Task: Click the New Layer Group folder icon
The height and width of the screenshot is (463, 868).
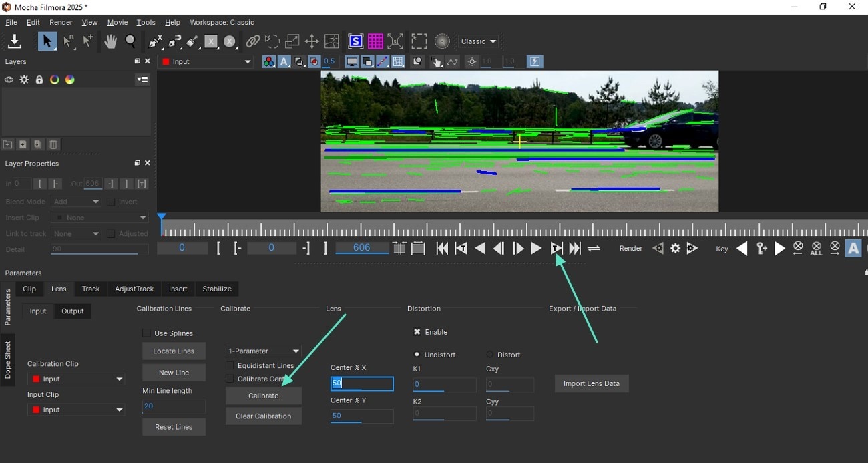Action: [7, 144]
